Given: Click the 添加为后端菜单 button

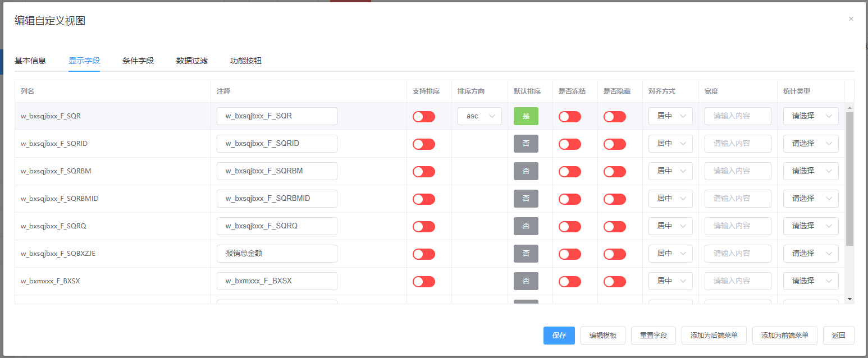Looking at the screenshot, I should point(714,336).
